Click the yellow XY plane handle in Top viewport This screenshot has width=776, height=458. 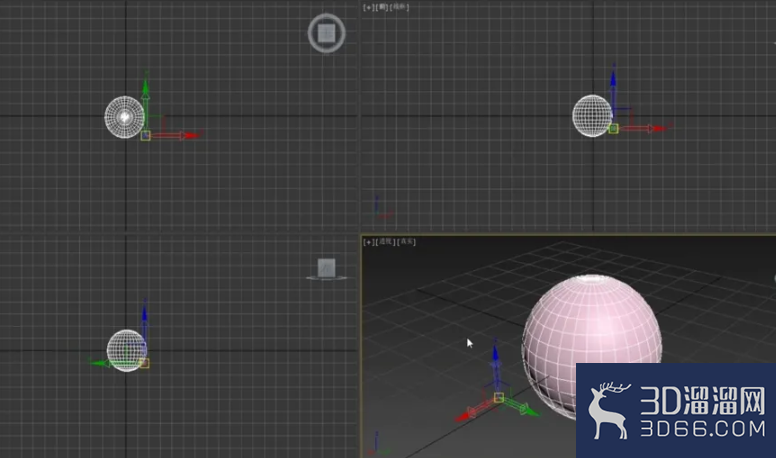click(x=146, y=135)
